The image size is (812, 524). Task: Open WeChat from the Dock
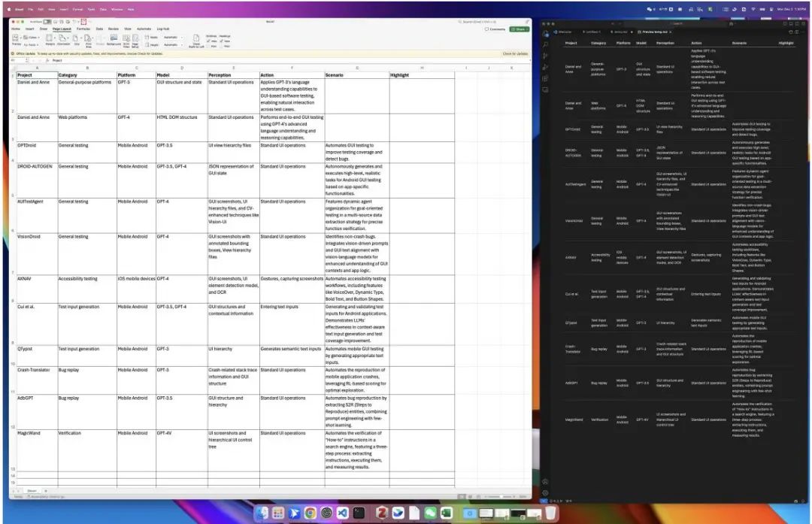(x=430, y=513)
